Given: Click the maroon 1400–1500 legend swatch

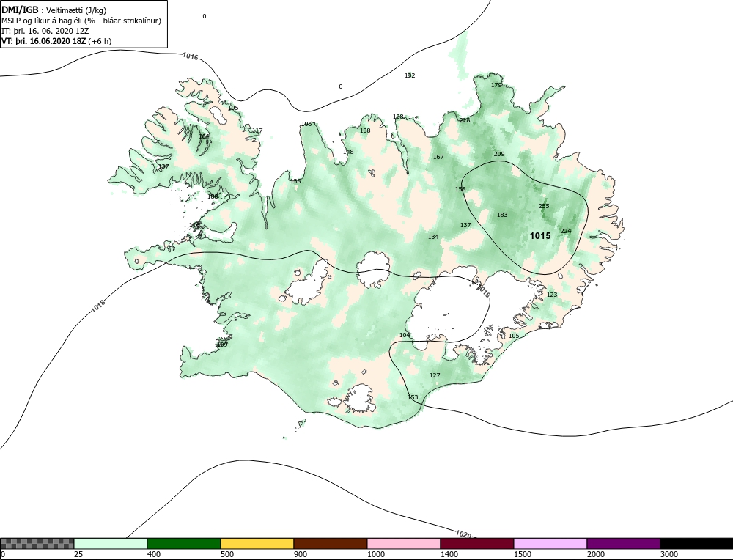Looking at the screenshot, I should coord(477,544).
